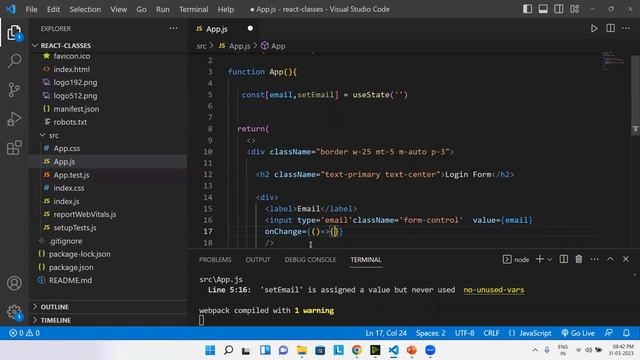Click the src breadcrumb

[201, 46]
